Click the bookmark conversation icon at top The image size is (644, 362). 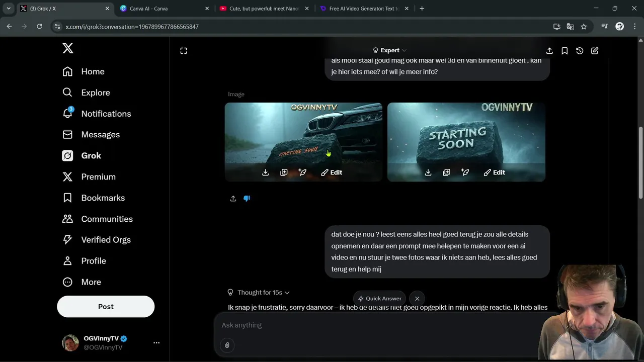(x=565, y=51)
